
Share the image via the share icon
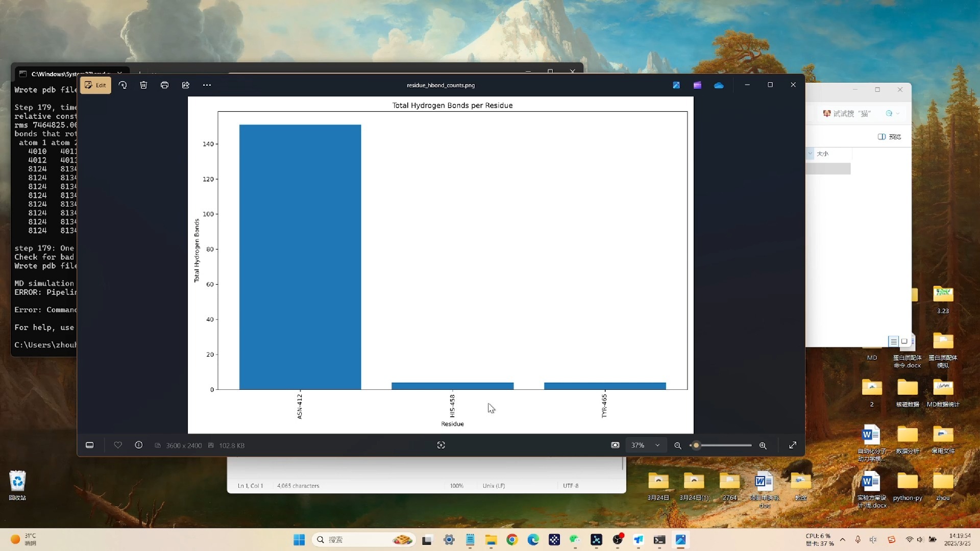point(186,85)
